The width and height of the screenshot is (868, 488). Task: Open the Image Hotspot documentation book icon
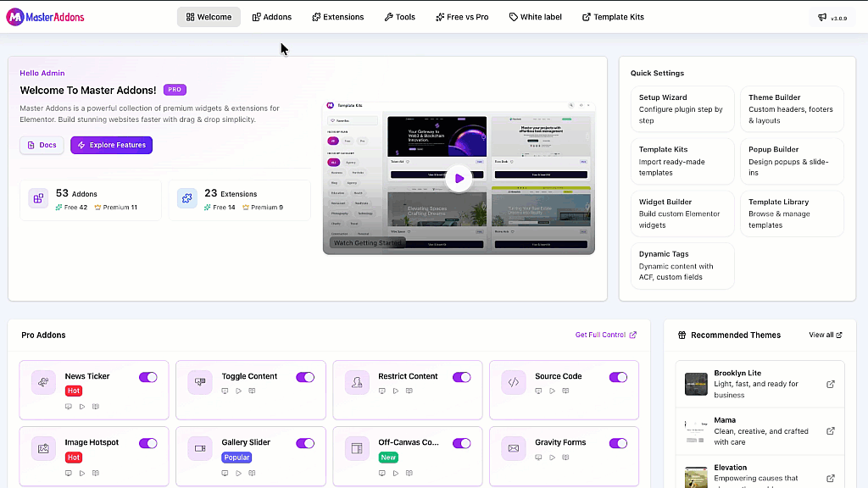click(x=96, y=474)
